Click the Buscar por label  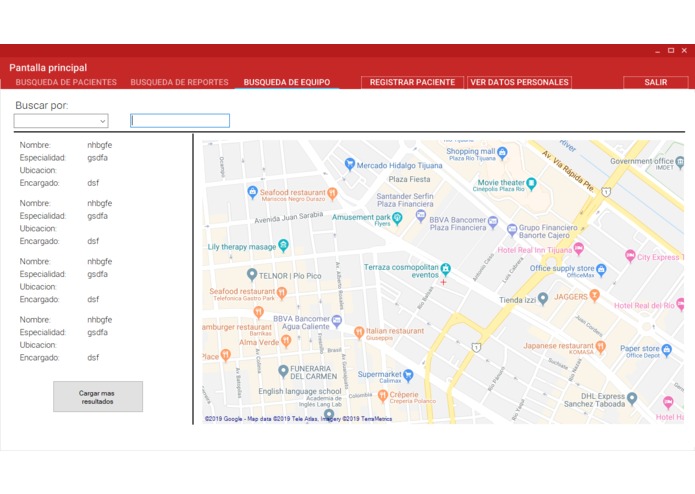coord(42,105)
